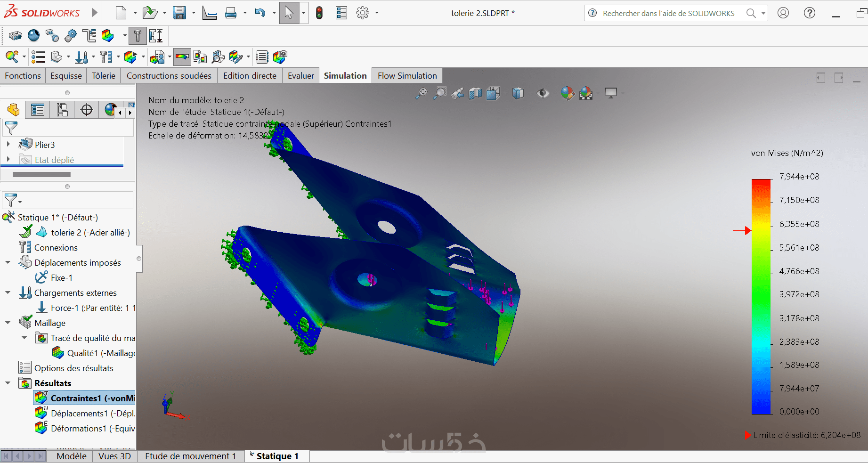The width and height of the screenshot is (868, 463).
Task: Undo the last action
Action: pyautogui.click(x=260, y=13)
